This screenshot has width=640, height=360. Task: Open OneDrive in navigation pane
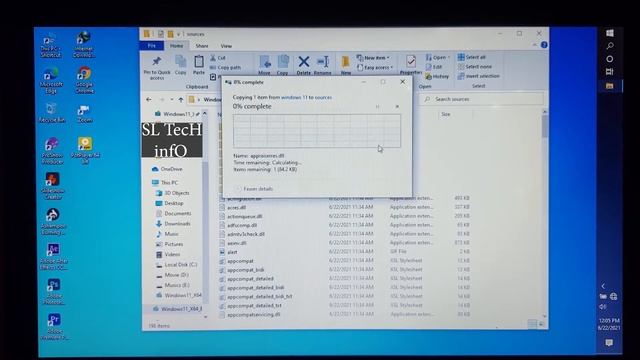pos(167,169)
